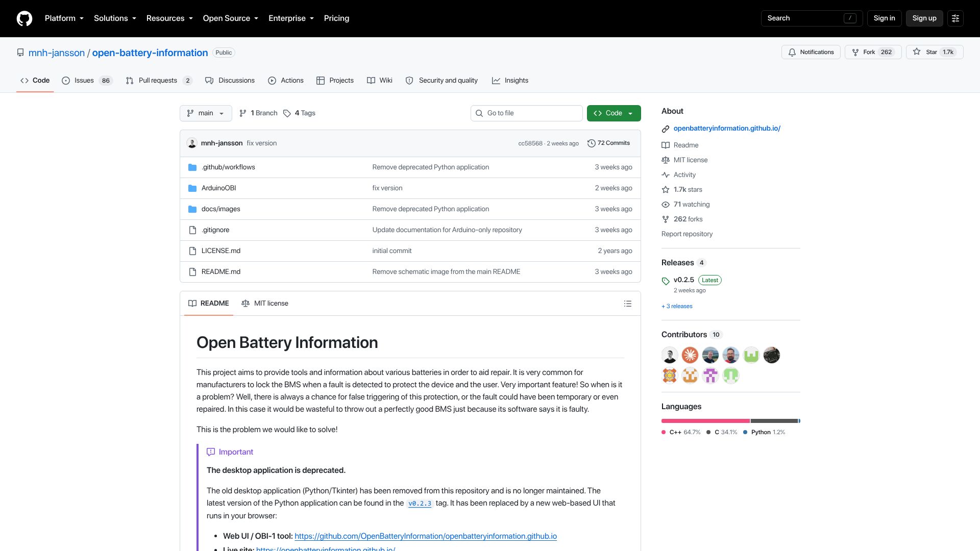Open the LICENSE.md file
The image size is (980, 551).
tap(221, 251)
